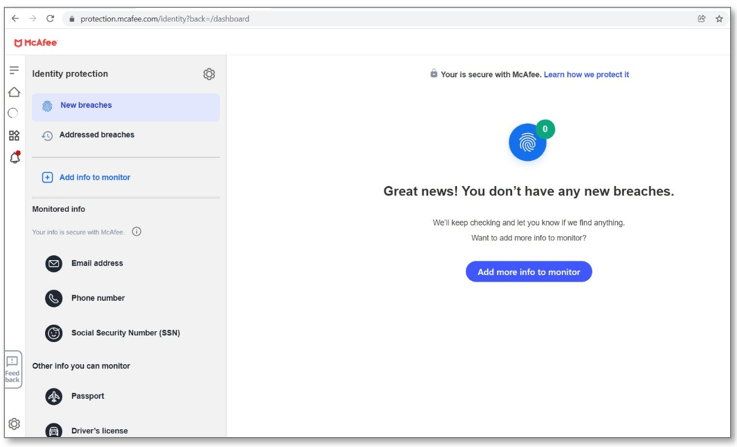Click the Add info to monitor link

coord(94,177)
